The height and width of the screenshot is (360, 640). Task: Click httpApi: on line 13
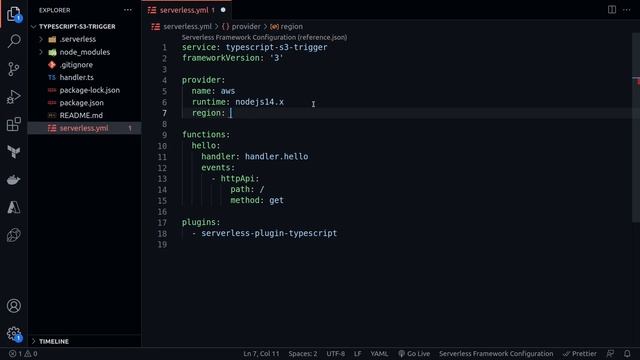(x=240, y=178)
